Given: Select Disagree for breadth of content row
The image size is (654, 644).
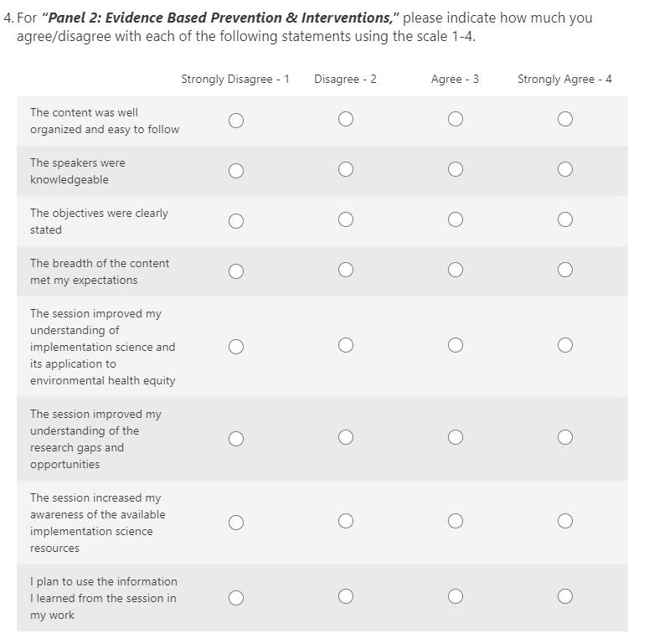Looking at the screenshot, I should point(346,270).
